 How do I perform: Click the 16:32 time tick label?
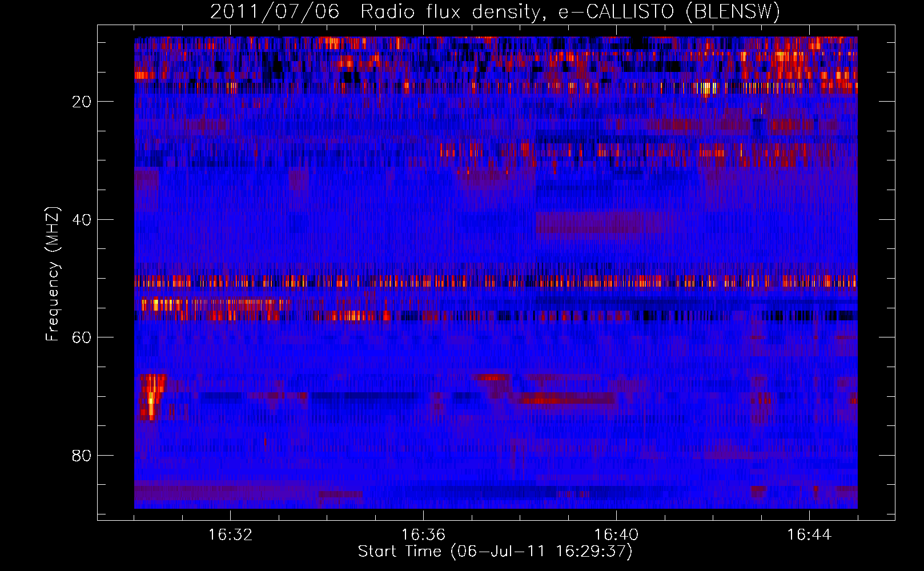coord(230,535)
